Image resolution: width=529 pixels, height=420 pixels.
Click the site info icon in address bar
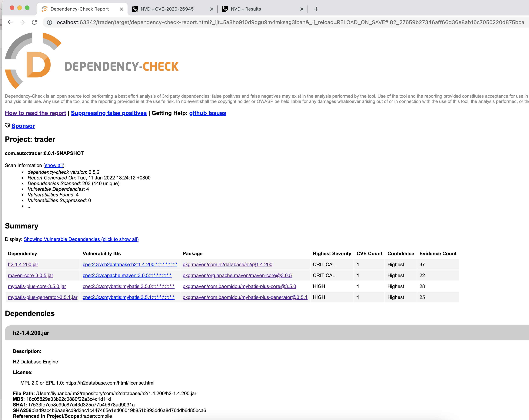[x=50, y=22]
